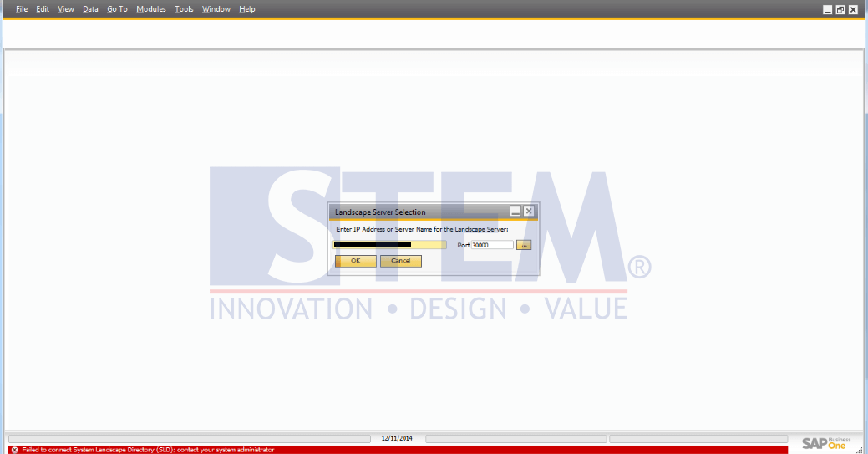Open the Window menu
The height and width of the screenshot is (454, 868).
(216, 9)
